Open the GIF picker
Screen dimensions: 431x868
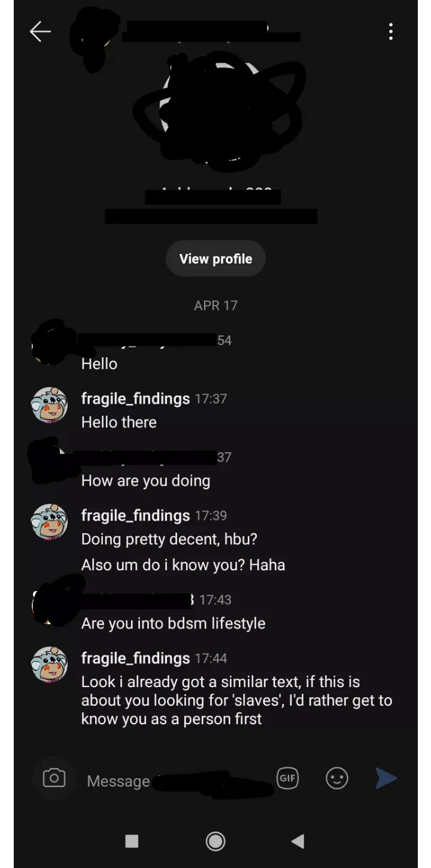pyautogui.click(x=288, y=778)
